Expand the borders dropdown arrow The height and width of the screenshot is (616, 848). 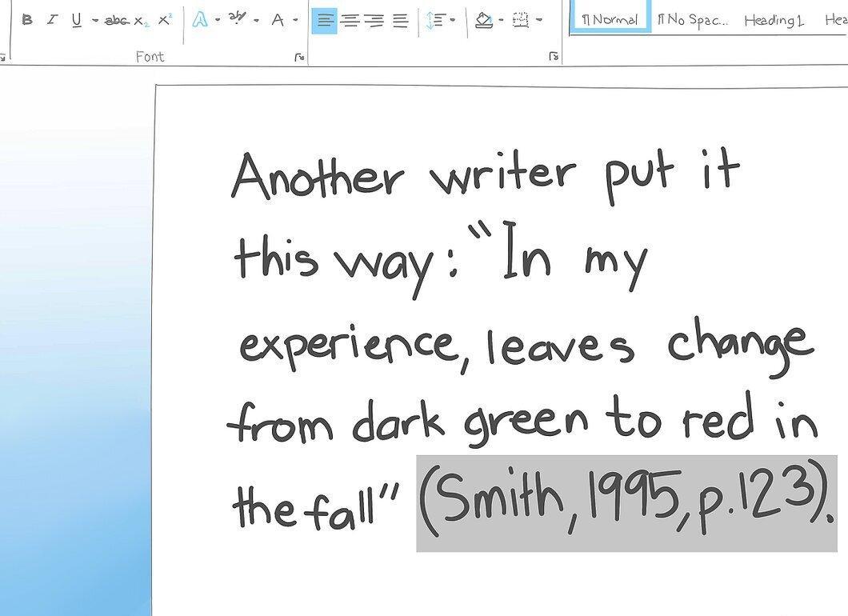[x=538, y=21]
